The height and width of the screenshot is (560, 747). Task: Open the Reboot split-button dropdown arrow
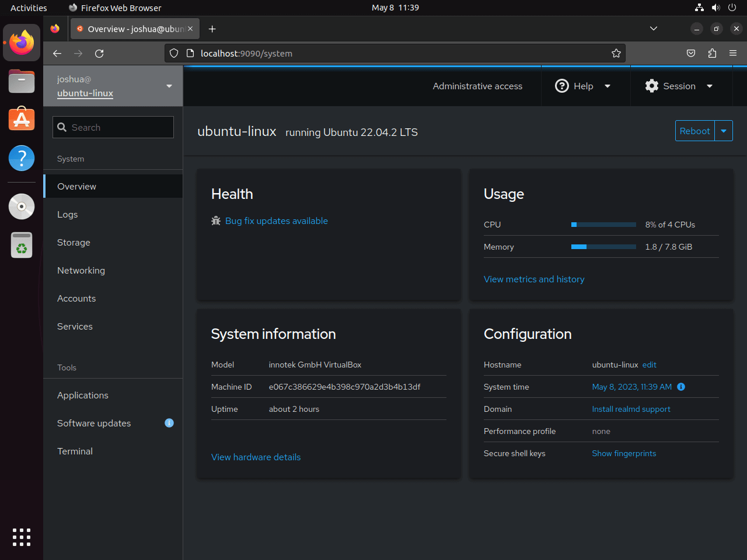(724, 131)
